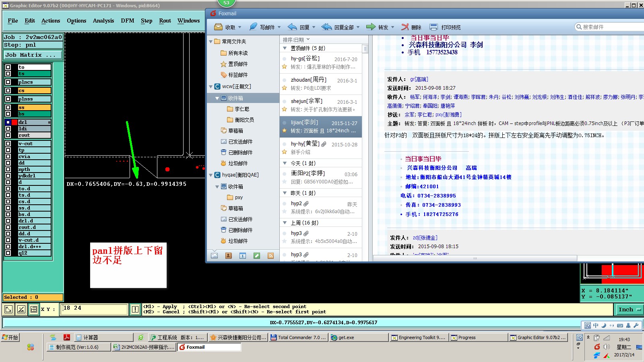Screen dimensions: 644x362
Task: Click the green forward arrow icon
Action: tap(371, 27)
